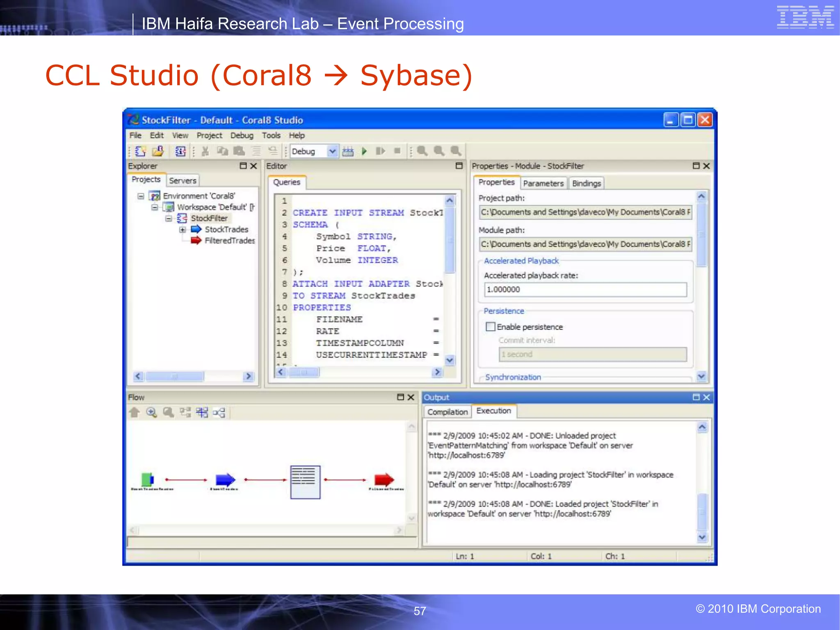
Task: Select StockFilter module in the tree
Action: click(x=209, y=218)
